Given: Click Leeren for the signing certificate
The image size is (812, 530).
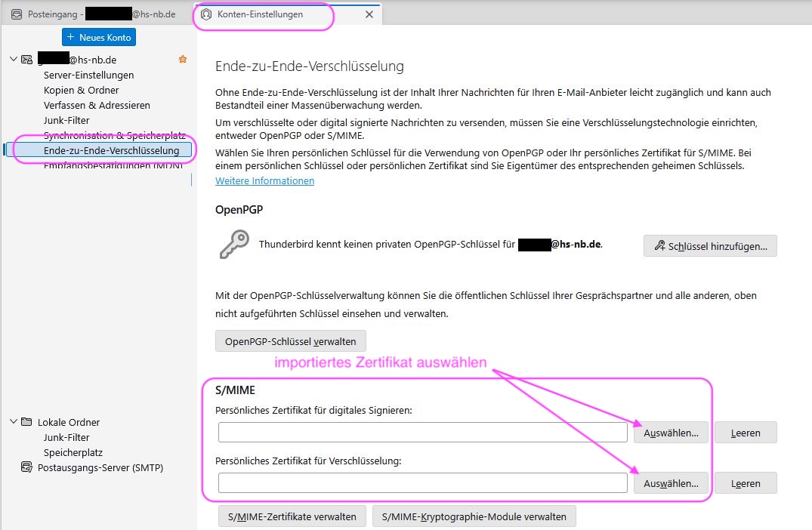Looking at the screenshot, I should tap(746, 433).
